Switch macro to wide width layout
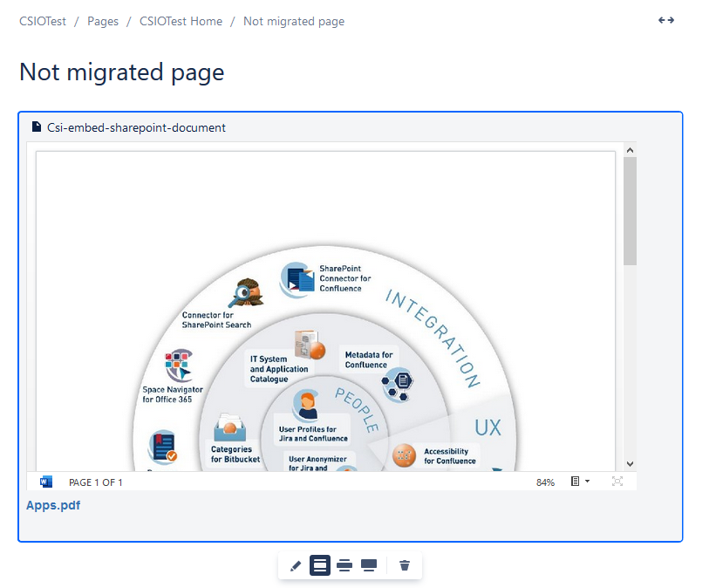 [344, 565]
